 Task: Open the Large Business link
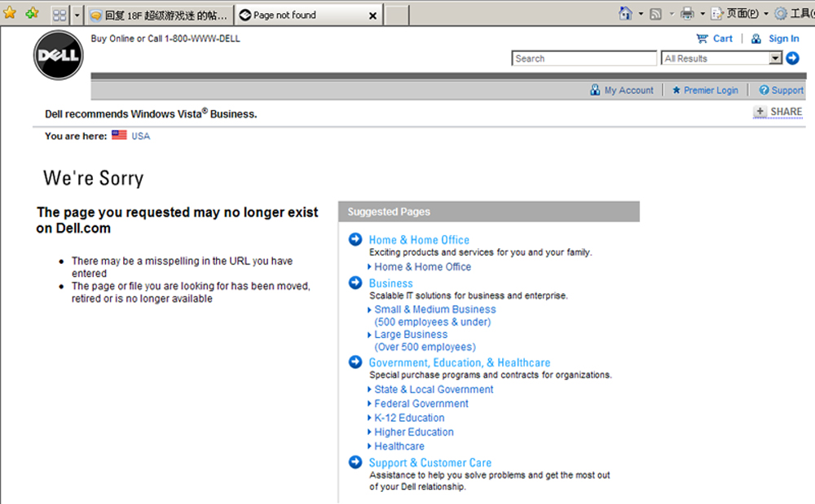point(425,340)
